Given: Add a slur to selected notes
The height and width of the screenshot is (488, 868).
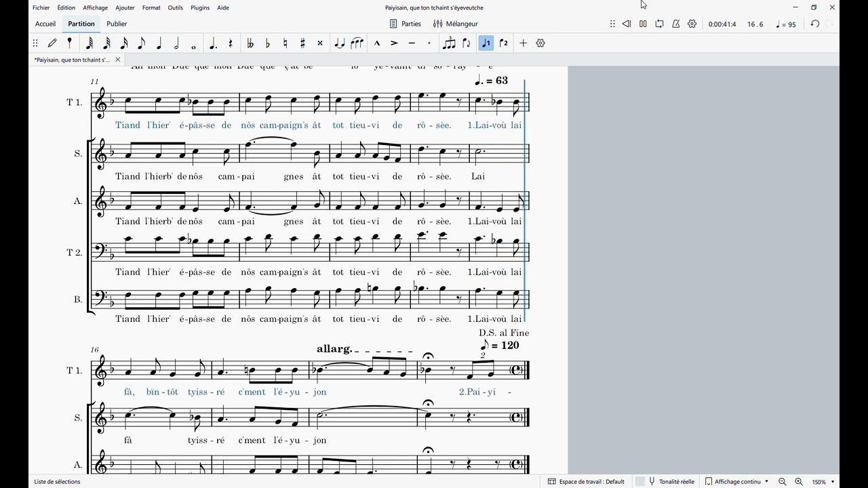Looking at the screenshot, I should point(357,43).
